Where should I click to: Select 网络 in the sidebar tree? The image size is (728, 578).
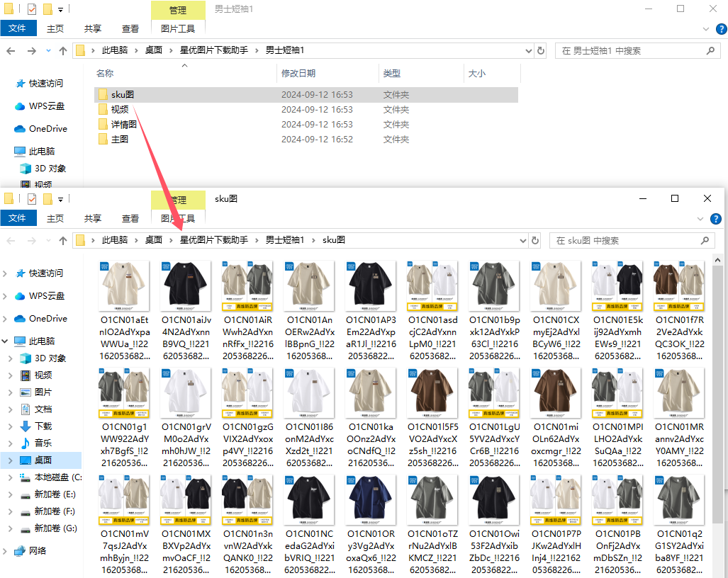pyautogui.click(x=37, y=550)
